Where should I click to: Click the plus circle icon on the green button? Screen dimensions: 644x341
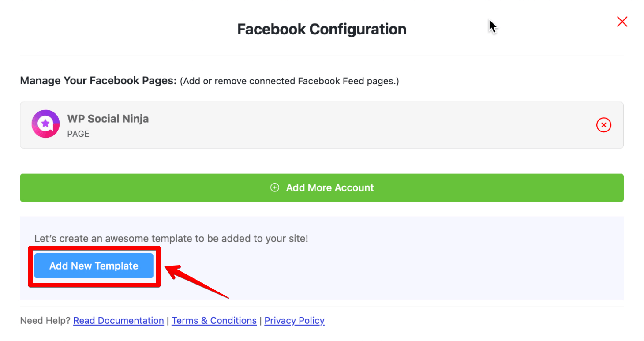coord(275,187)
